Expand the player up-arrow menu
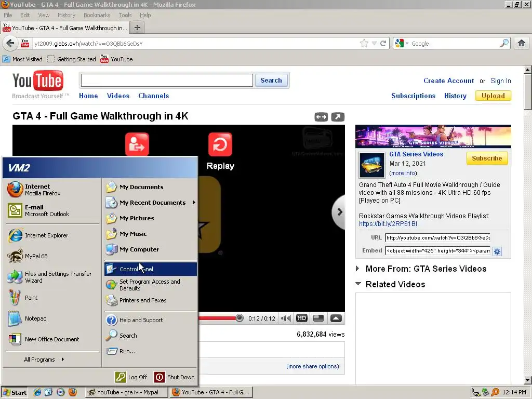Viewport: 532px width, 399px height. 336,318
